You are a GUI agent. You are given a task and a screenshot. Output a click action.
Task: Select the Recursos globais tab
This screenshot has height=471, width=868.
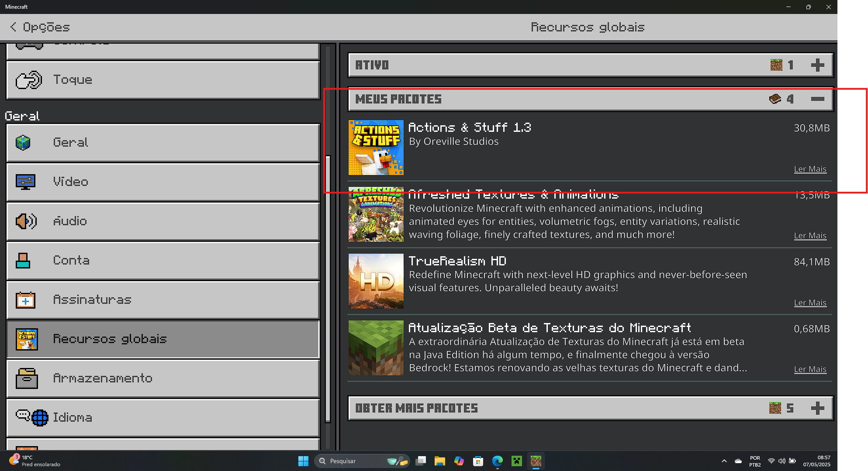(x=163, y=339)
